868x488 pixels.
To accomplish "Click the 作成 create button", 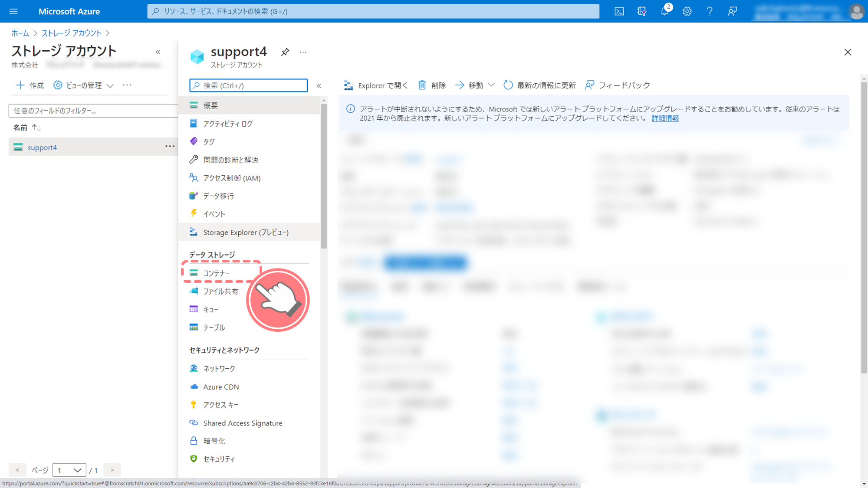I will coord(30,85).
